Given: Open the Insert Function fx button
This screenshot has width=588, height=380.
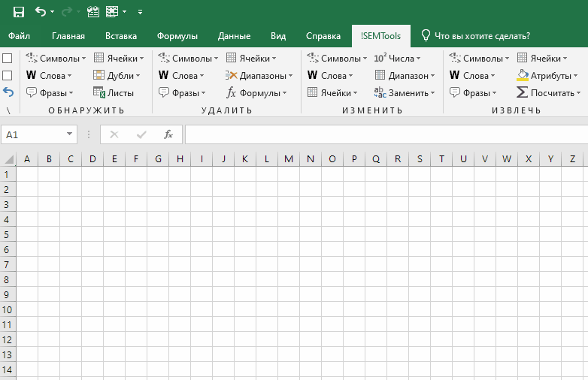Looking at the screenshot, I should [x=168, y=134].
